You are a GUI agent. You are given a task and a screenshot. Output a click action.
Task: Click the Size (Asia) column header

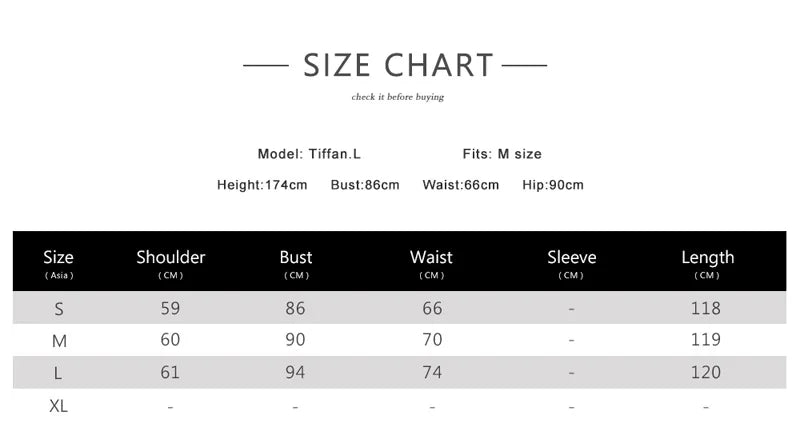(x=59, y=263)
